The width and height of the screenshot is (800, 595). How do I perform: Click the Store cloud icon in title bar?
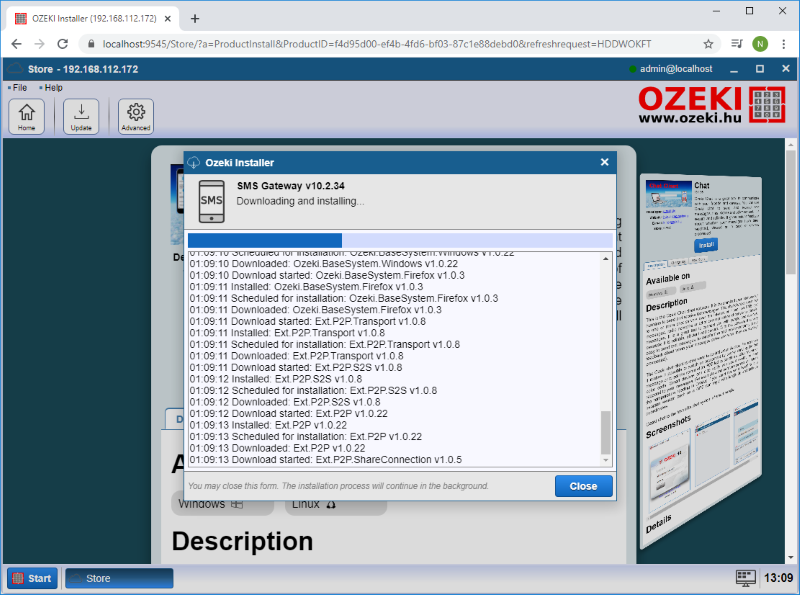click(15, 69)
